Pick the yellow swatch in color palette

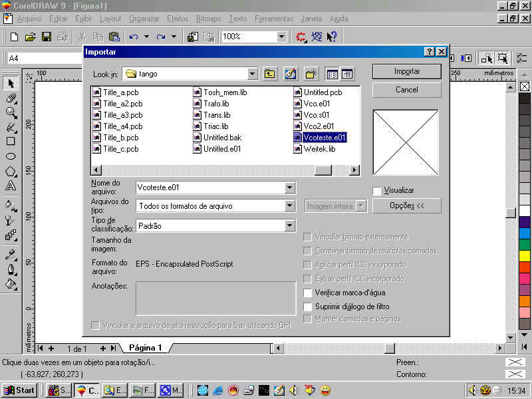pos(525,255)
